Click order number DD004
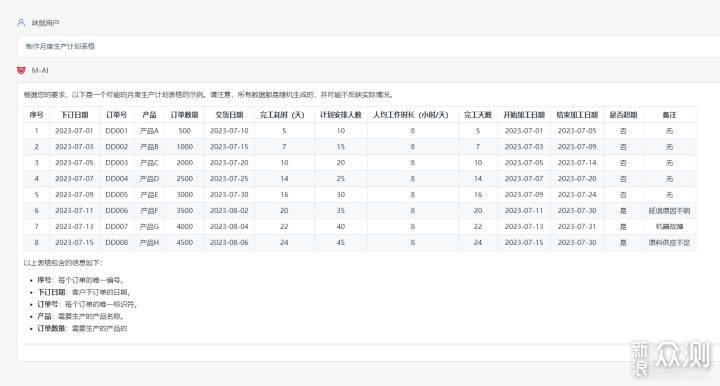This screenshot has width=720, height=386. (x=117, y=179)
